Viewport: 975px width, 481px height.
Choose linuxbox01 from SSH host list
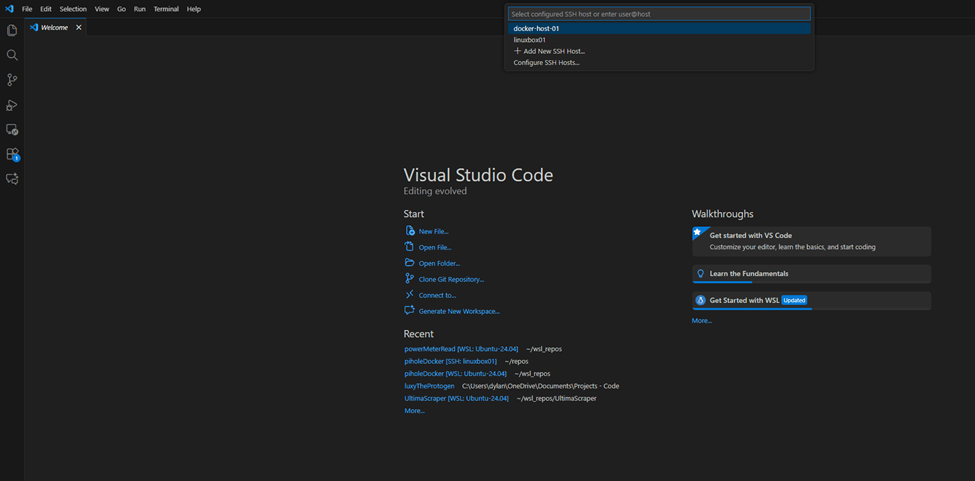pos(530,40)
